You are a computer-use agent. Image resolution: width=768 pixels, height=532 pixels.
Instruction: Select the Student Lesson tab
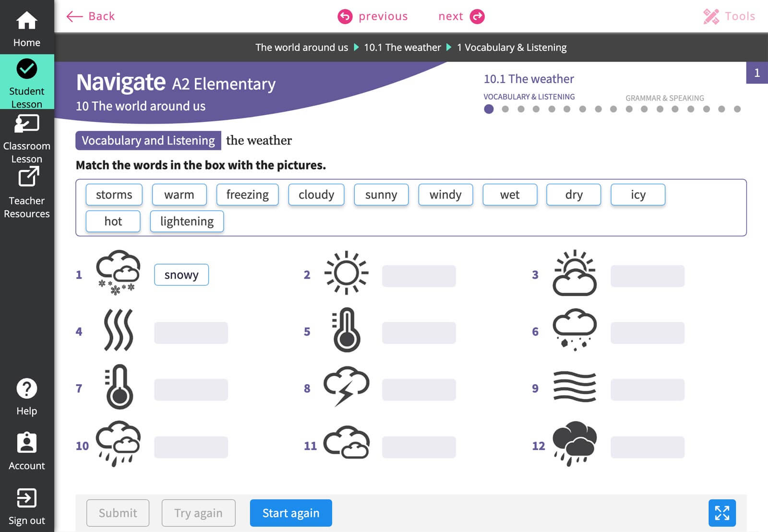point(27,83)
